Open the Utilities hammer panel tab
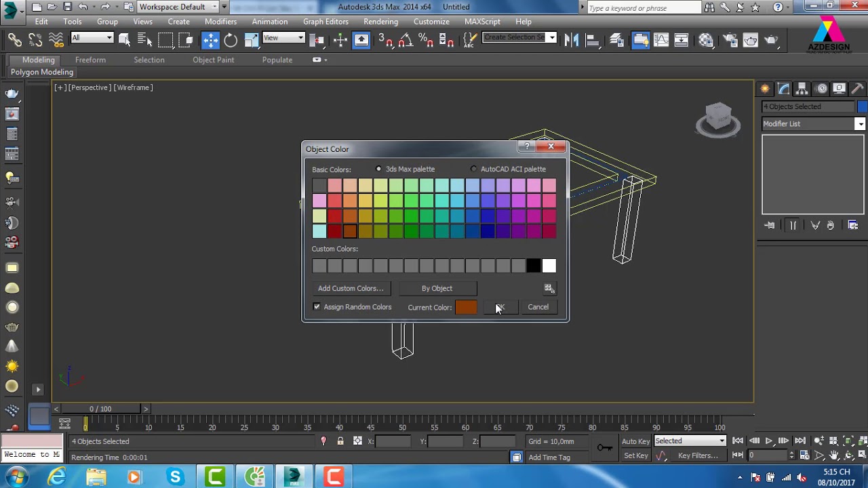 pos(857,89)
